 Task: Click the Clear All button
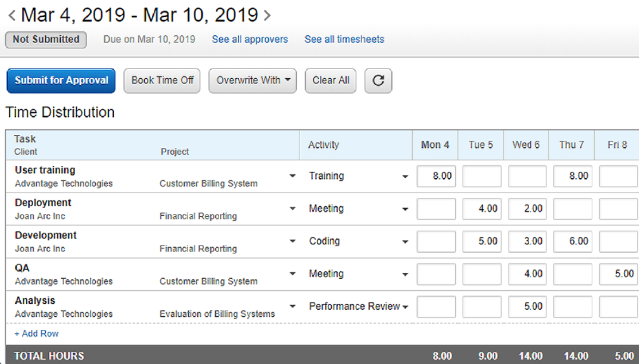tap(331, 80)
